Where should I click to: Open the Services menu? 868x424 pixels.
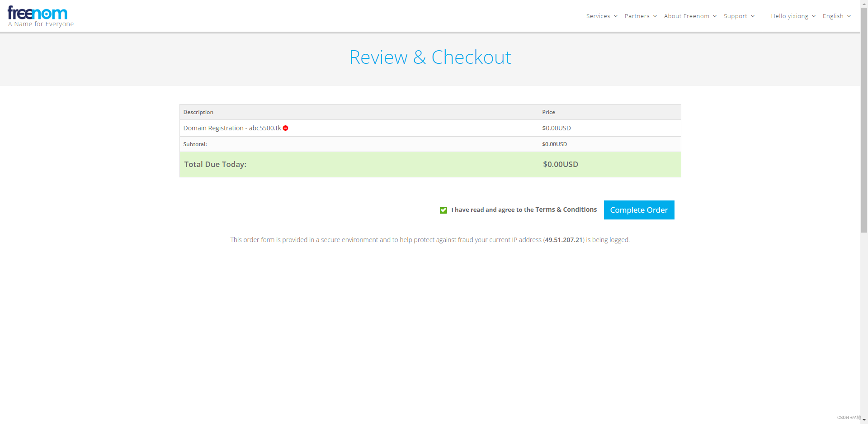602,16
